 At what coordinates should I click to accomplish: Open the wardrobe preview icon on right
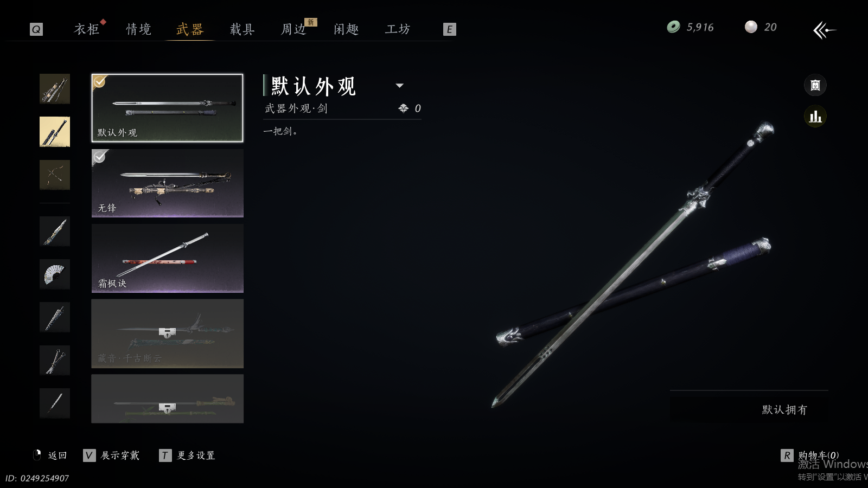click(815, 85)
